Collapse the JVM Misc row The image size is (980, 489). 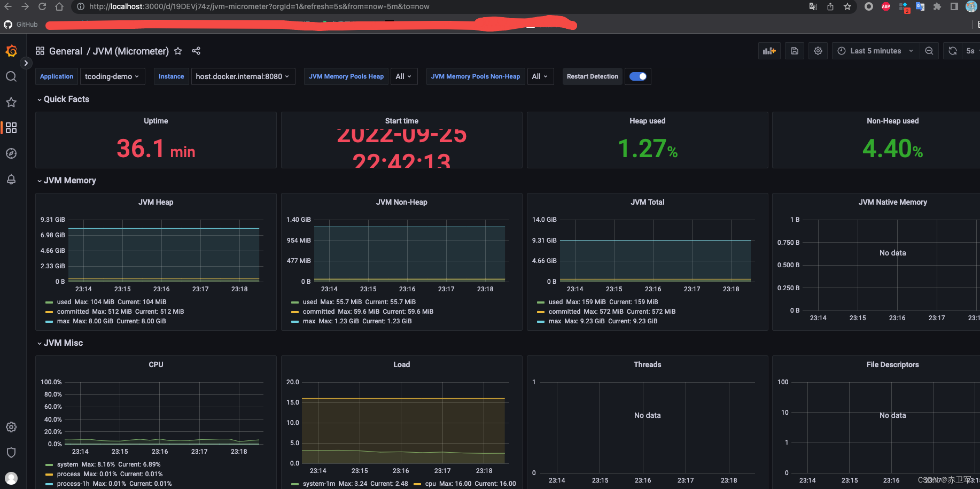[60, 343]
